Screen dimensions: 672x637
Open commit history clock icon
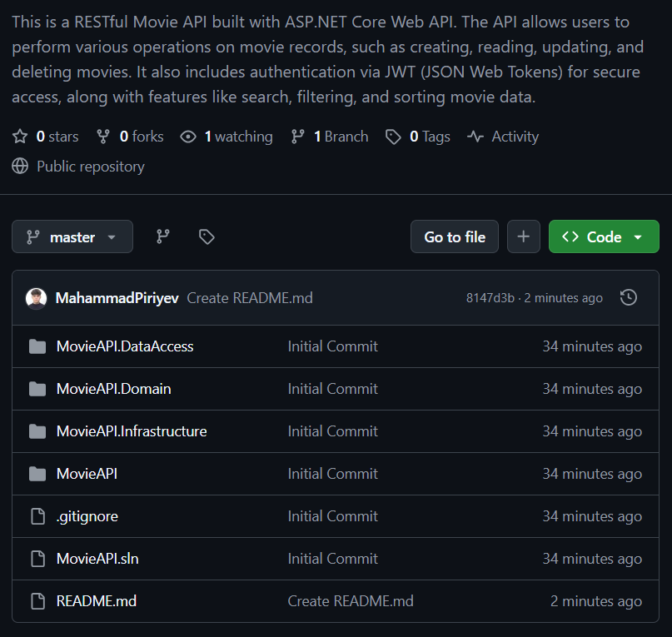(629, 297)
